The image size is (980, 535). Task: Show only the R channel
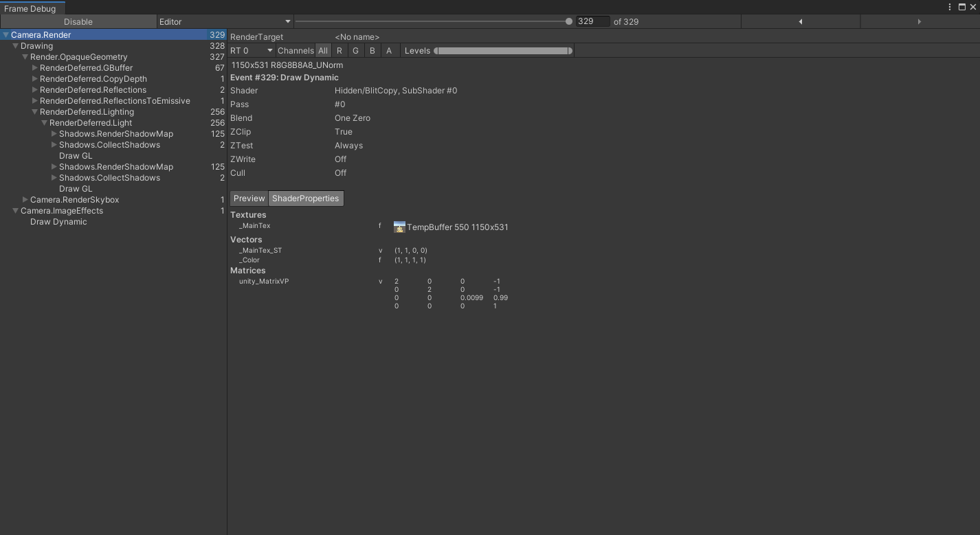point(339,50)
